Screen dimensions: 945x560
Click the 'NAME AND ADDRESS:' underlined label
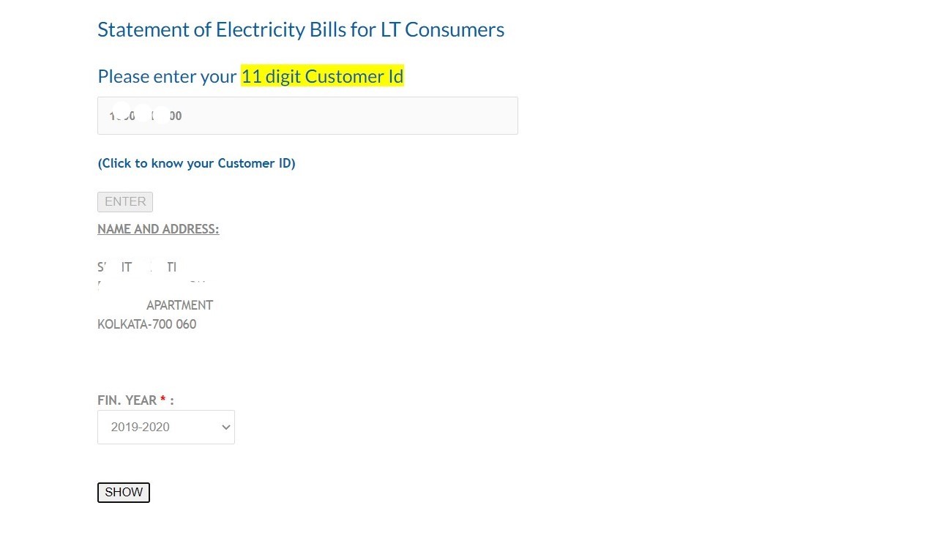coord(158,229)
